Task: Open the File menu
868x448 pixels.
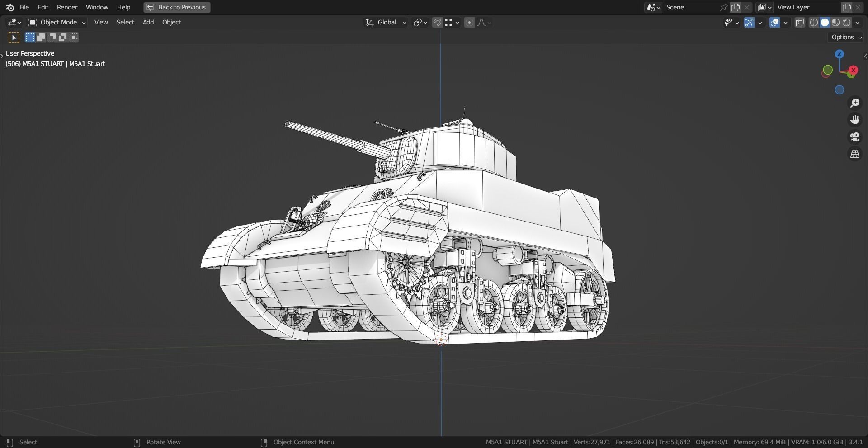Action: pos(24,7)
